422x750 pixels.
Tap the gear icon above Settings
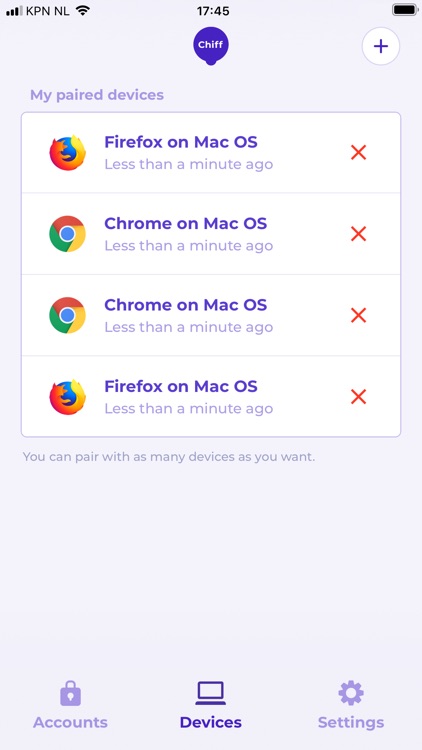[351, 693]
